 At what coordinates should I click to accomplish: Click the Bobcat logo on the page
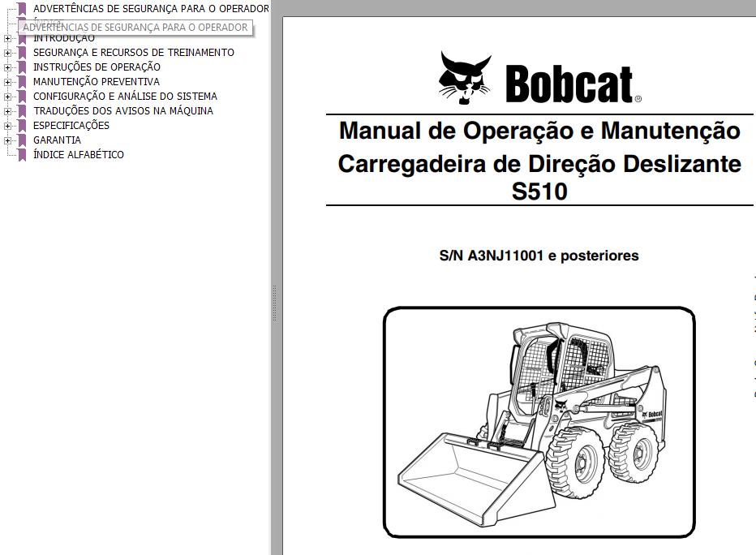539,78
